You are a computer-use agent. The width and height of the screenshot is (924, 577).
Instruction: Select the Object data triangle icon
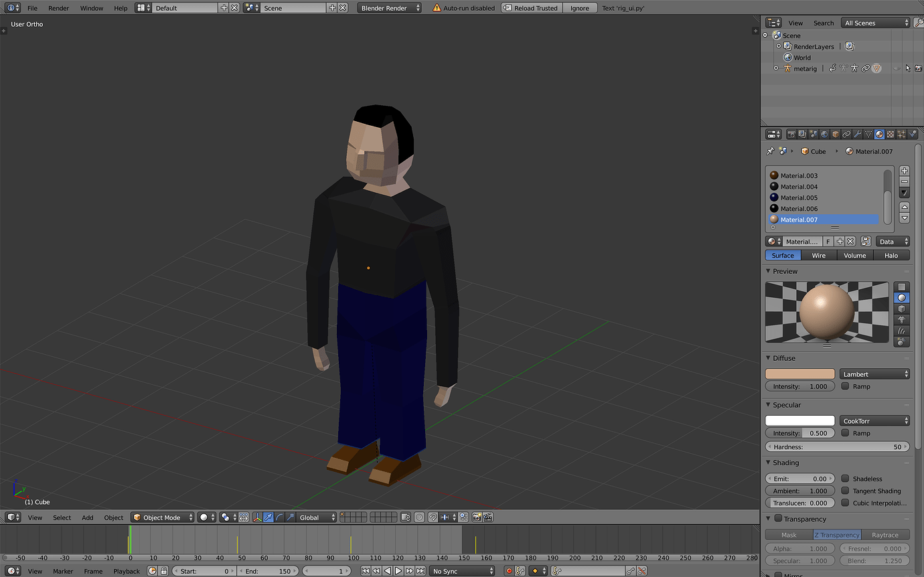[x=868, y=134]
